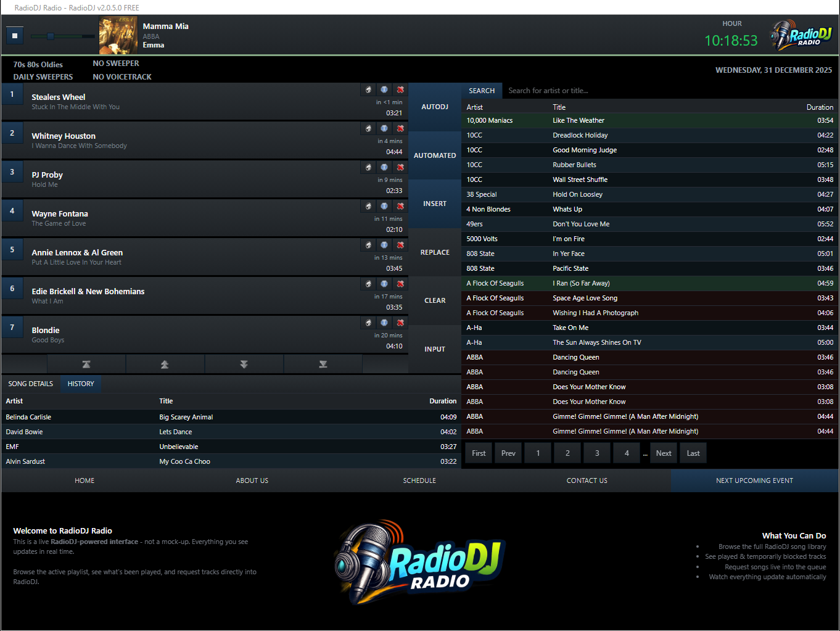Image resolution: width=840 pixels, height=631 pixels.
Task: Go to search results page 3
Action: pos(596,452)
